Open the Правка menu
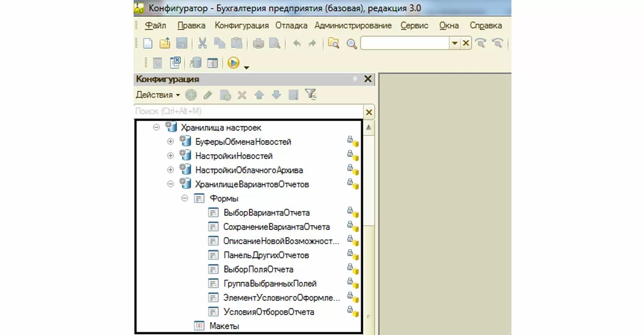 191,25
